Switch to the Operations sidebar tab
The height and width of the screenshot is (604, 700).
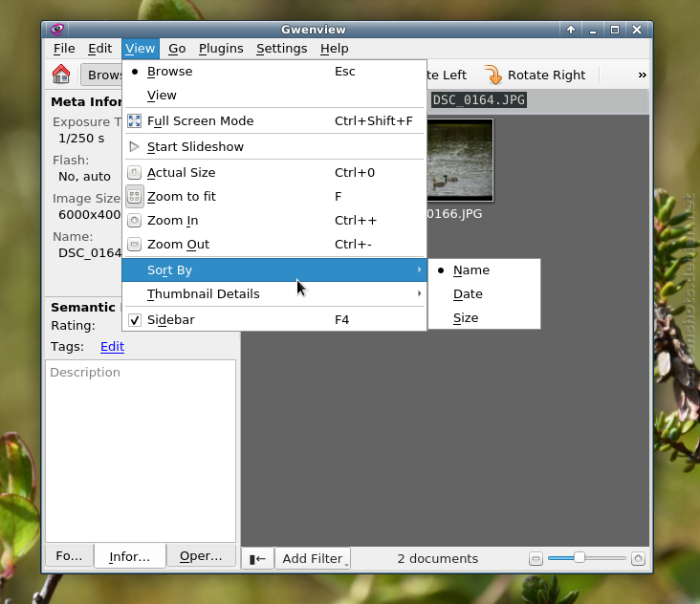pos(201,556)
